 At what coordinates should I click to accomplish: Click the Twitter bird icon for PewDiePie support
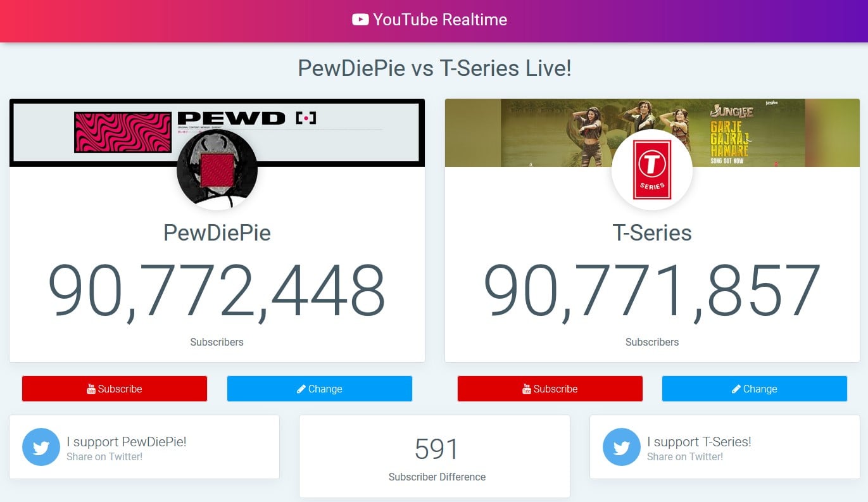41,448
